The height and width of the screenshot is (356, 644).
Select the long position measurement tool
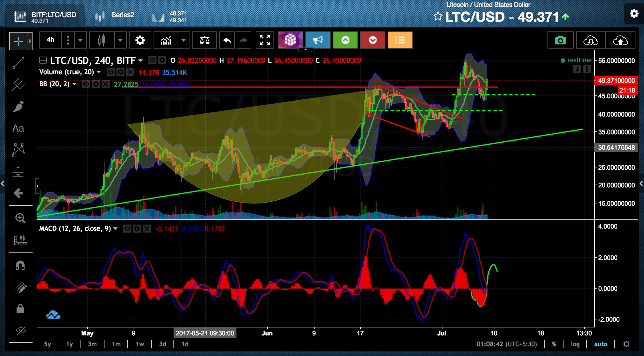click(19, 171)
